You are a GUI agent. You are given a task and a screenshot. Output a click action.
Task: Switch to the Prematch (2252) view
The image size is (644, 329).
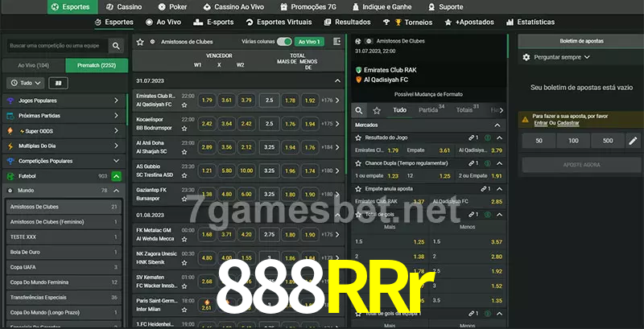tap(96, 65)
